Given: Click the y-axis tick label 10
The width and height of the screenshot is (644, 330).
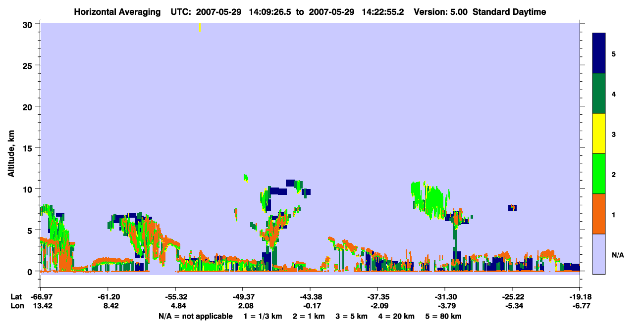Looking at the screenshot, I should 29,189.
